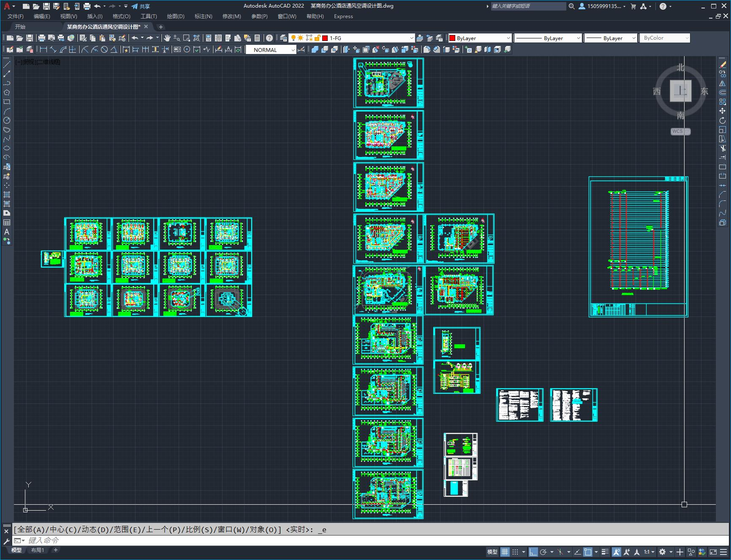The width and height of the screenshot is (731, 560).
Task: Select the Mirror modify tool
Action: pyautogui.click(x=723, y=84)
